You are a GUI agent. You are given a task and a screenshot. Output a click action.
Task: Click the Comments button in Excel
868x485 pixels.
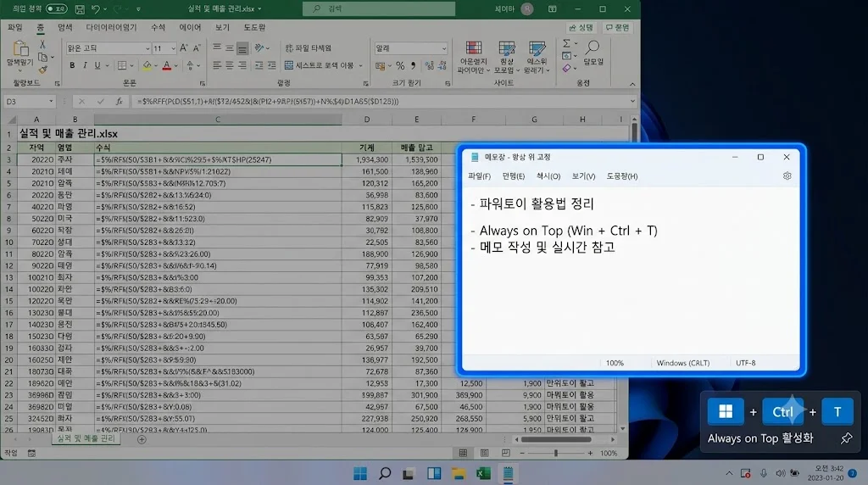(x=617, y=27)
